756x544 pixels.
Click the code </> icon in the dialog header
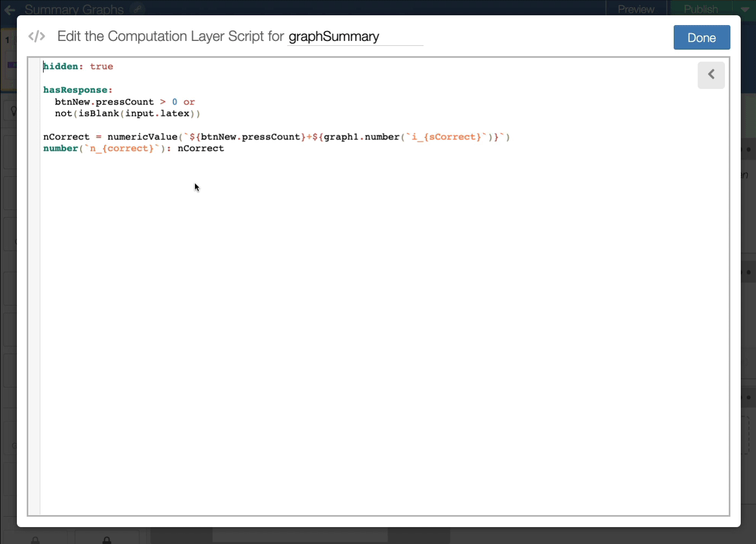pyautogui.click(x=36, y=36)
